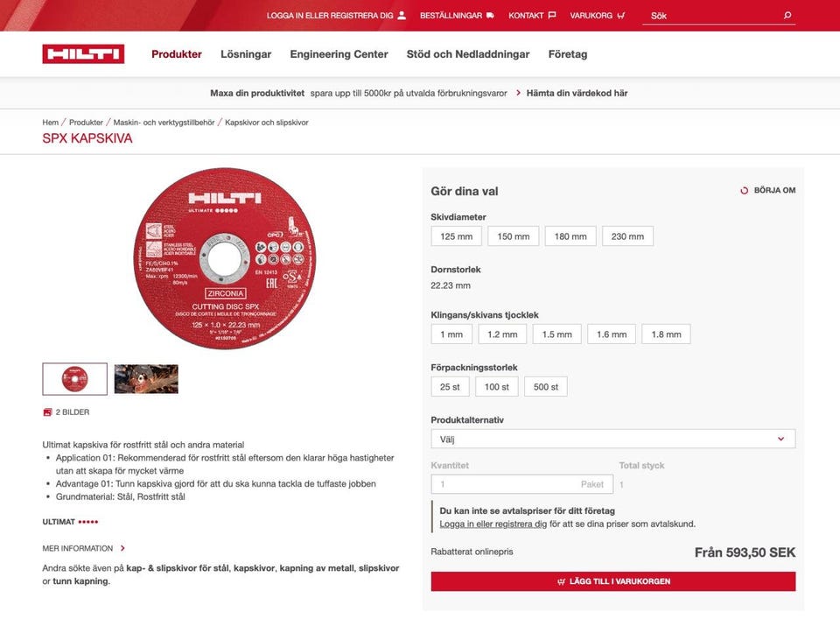Click the 2 Bilder gallery icon
This screenshot has width=840, height=619.
tap(47, 412)
